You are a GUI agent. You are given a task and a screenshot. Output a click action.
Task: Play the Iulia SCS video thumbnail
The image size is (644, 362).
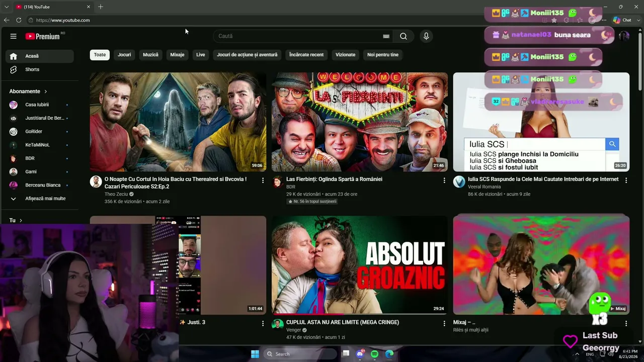541,122
